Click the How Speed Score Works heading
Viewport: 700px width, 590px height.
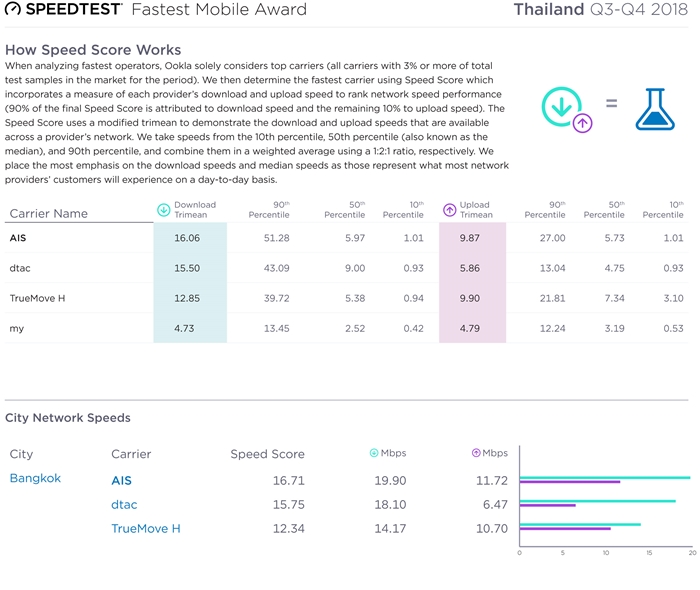click(93, 50)
